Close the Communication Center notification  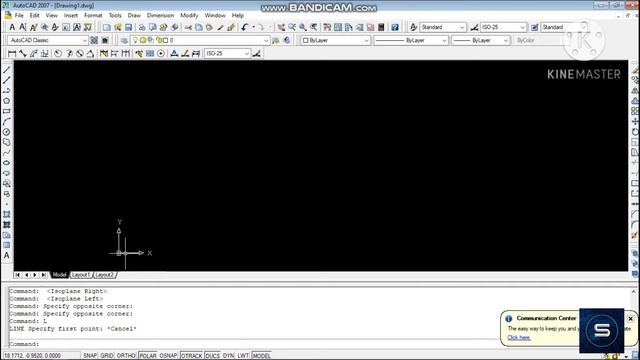pyautogui.click(x=631, y=318)
